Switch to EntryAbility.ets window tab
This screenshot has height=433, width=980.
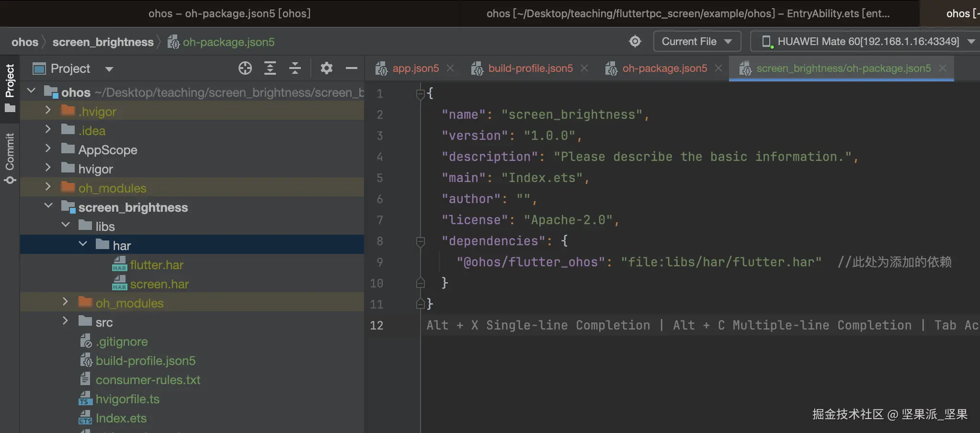(688, 13)
